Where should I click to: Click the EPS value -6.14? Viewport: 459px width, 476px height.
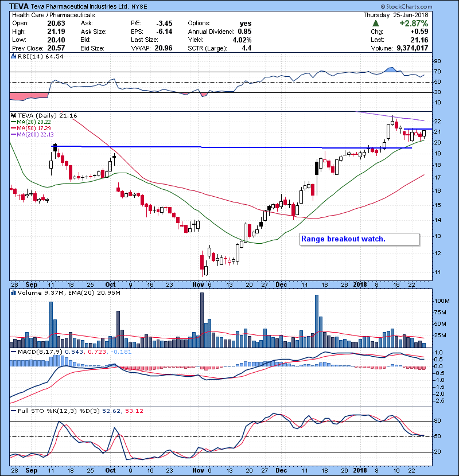pyautogui.click(x=164, y=32)
